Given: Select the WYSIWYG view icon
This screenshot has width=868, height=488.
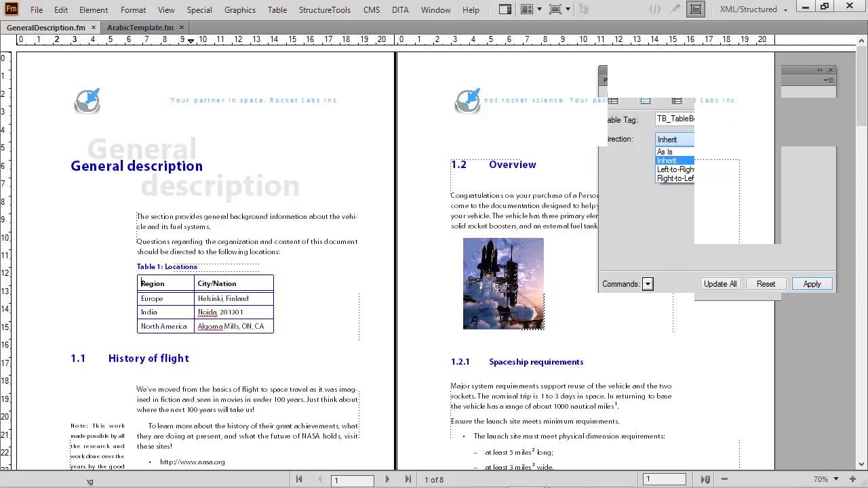Looking at the screenshot, I should tap(695, 9).
